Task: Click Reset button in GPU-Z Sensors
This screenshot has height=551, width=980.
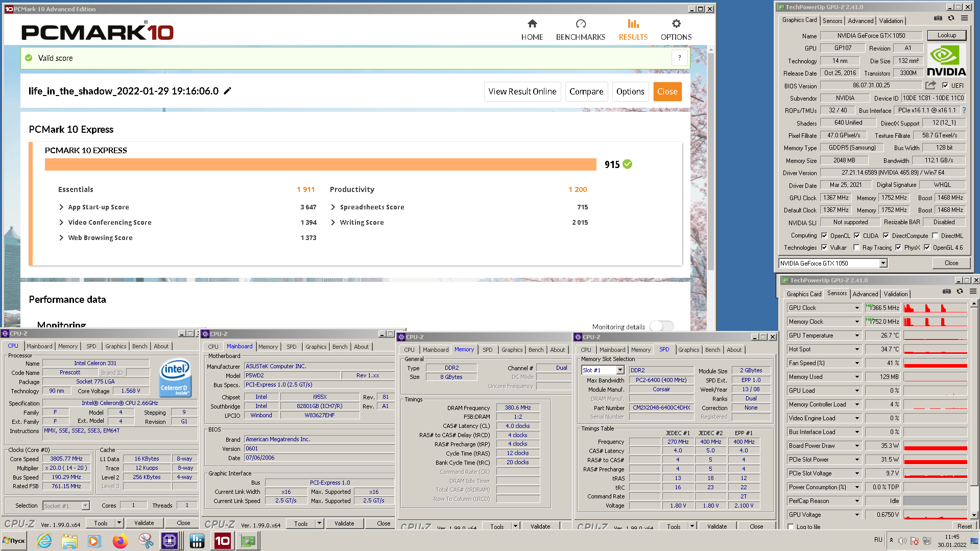Action: 964,526
